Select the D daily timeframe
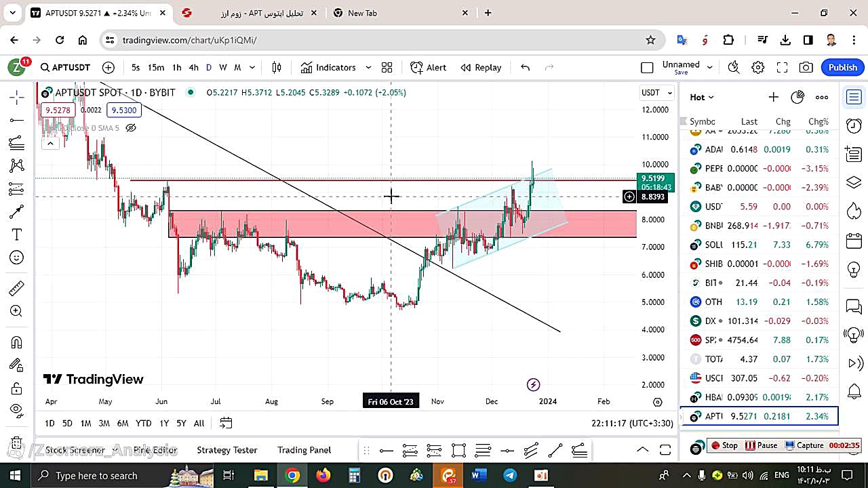The image size is (868, 488). 209,67
